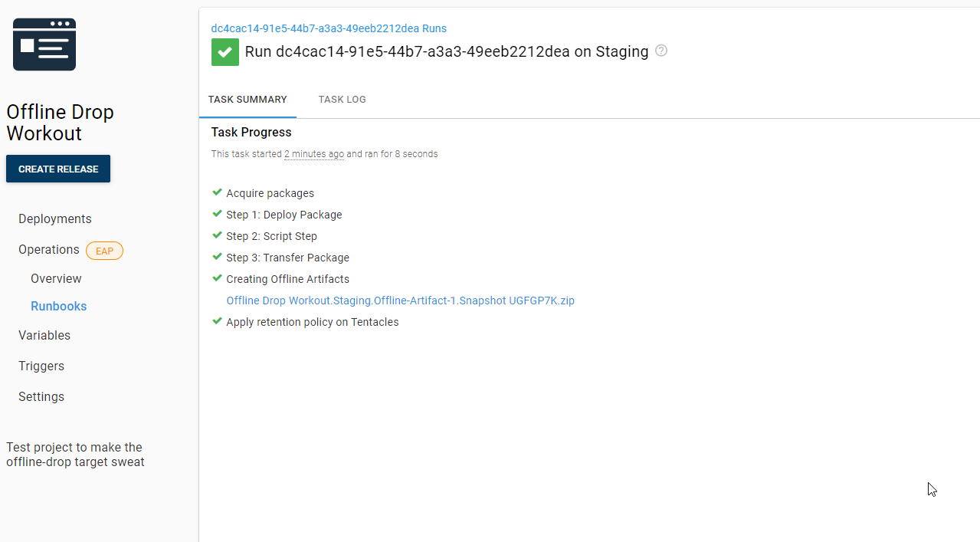Expand Creating Offline Artifacts step
Image resolution: width=980 pixels, height=542 pixels.
point(287,279)
